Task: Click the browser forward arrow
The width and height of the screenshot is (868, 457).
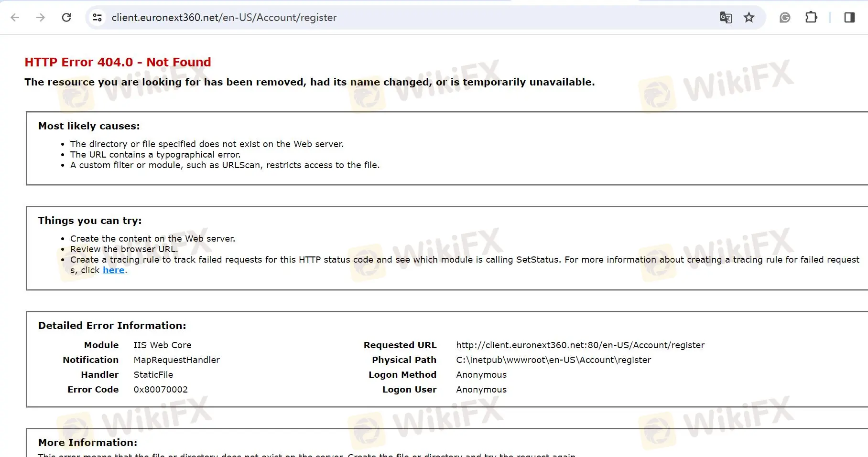Action: [x=41, y=18]
